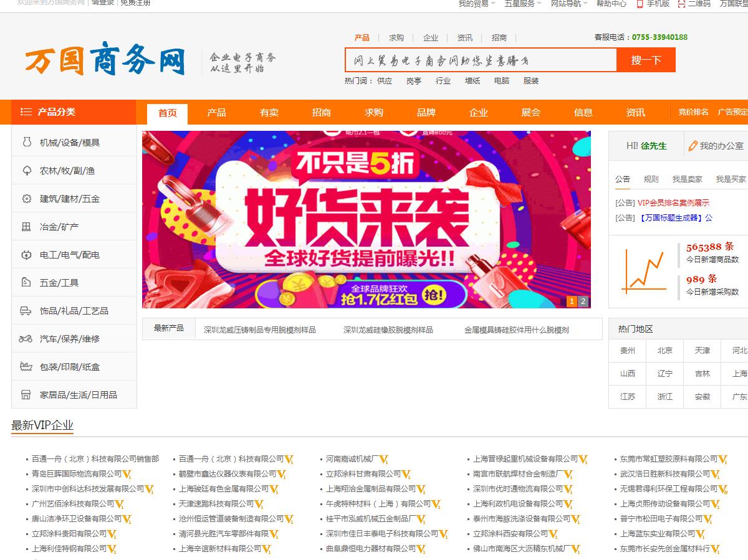Click hot keyword 岗亭
The height and width of the screenshot is (560, 748).
pyautogui.click(x=414, y=81)
